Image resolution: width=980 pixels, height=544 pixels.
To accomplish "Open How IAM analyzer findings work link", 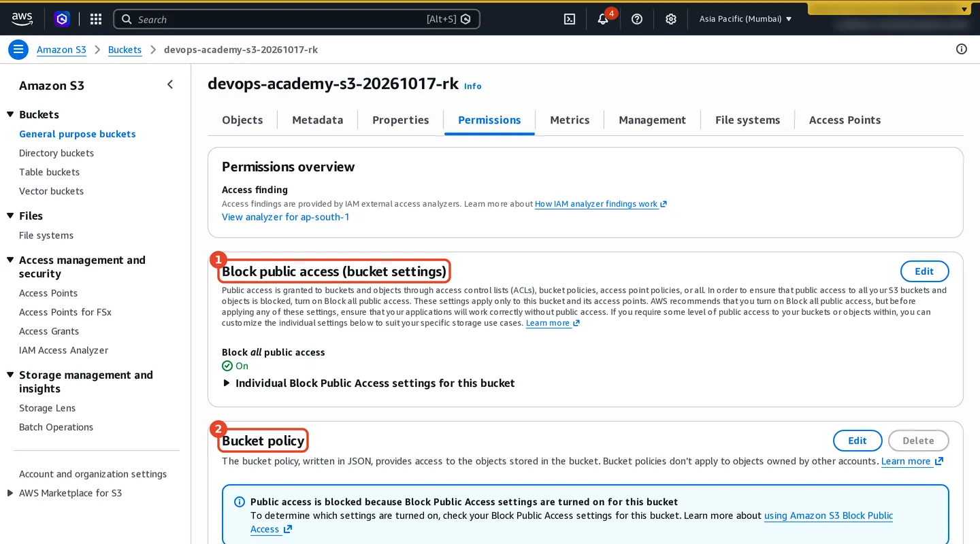I will click(x=600, y=204).
